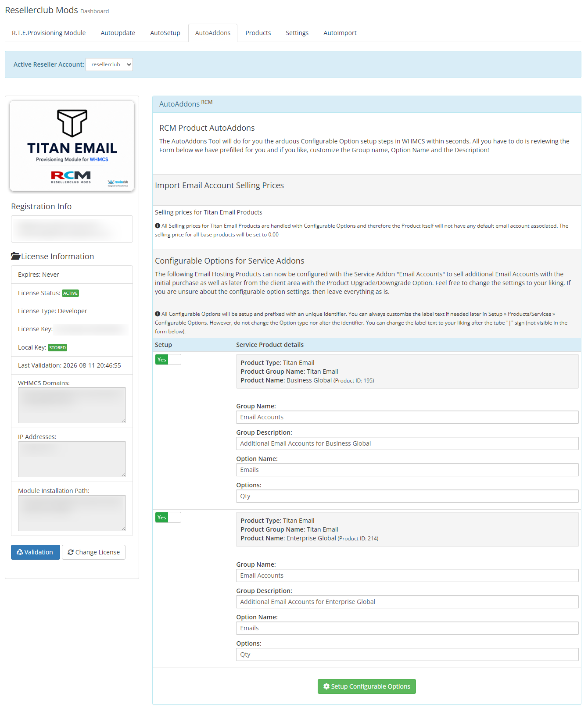Screen dimensions: 588x711
Task: Click the recycle icon on the Validation button
Action: [20, 552]
